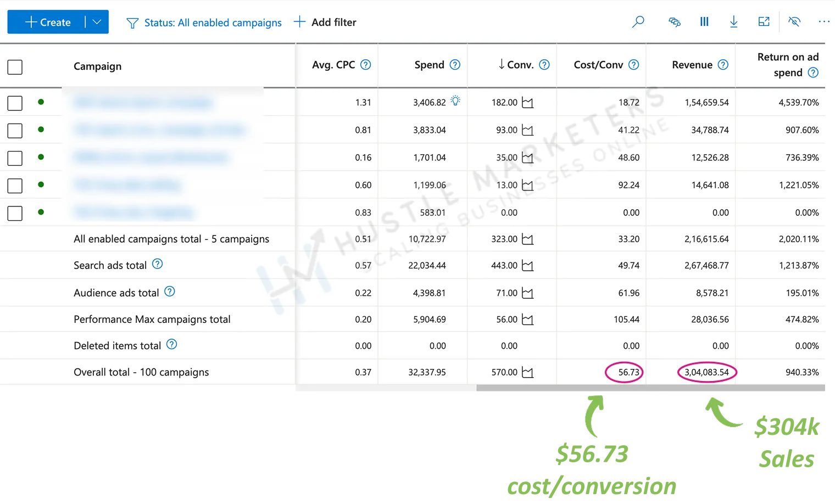The height and width of the screenshot is (504, 835).
Task: Sort by the Spend column header
Action: (x=429, y=65)
